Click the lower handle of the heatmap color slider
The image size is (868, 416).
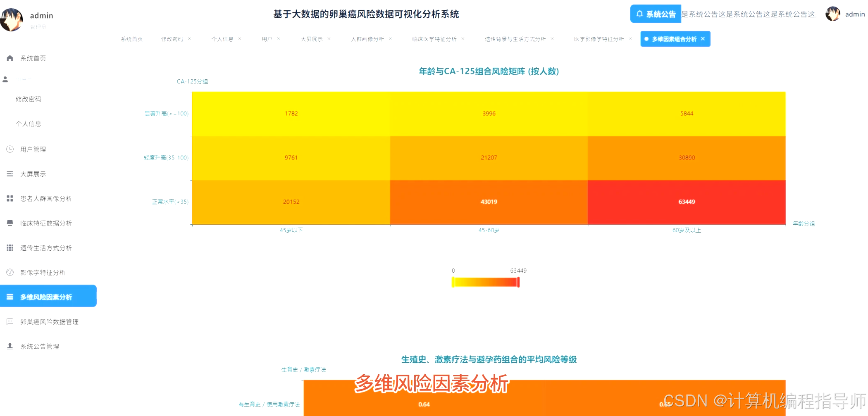click(x=453, y=282)
